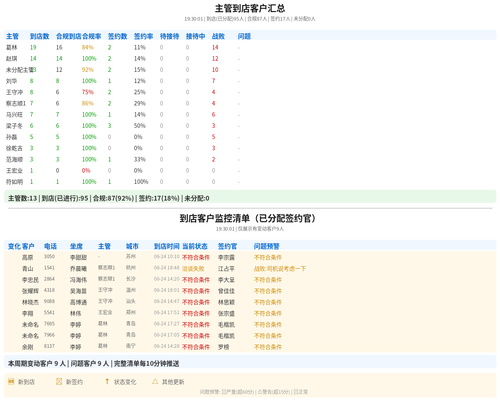
Task: Click signing officer 江占平
Action: click(x=226, y=268)
